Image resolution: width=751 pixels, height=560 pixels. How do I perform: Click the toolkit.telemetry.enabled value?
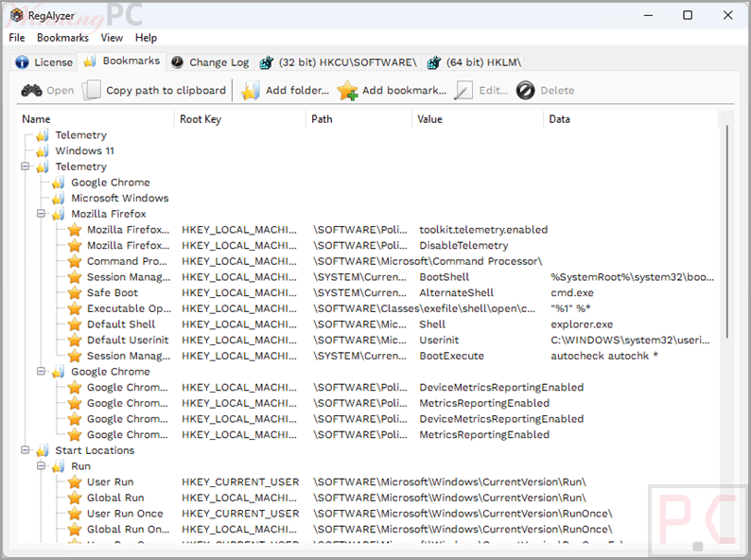[x=483, y=230]
